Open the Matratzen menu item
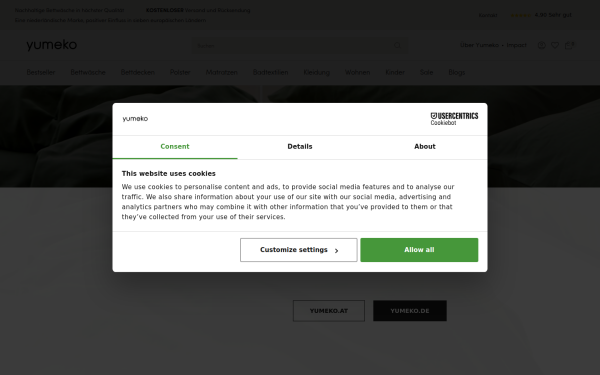This screenshot has width=600, height=375. coord(222,72)
